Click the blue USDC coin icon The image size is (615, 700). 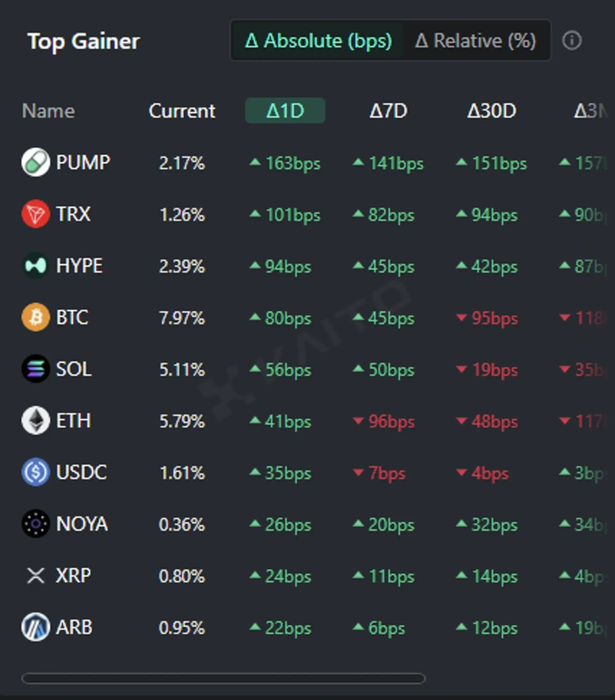(x=35, y=472)
